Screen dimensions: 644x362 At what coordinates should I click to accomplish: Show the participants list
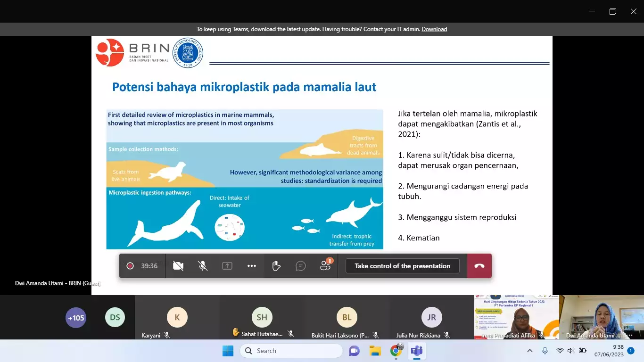tap(325, 266)
